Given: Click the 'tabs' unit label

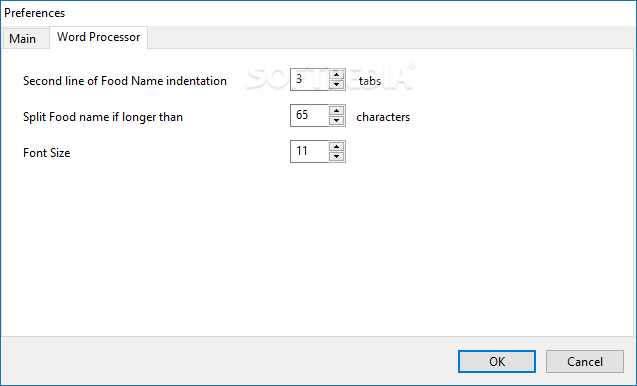Looking at the screenshot, I should click(370, 81).
